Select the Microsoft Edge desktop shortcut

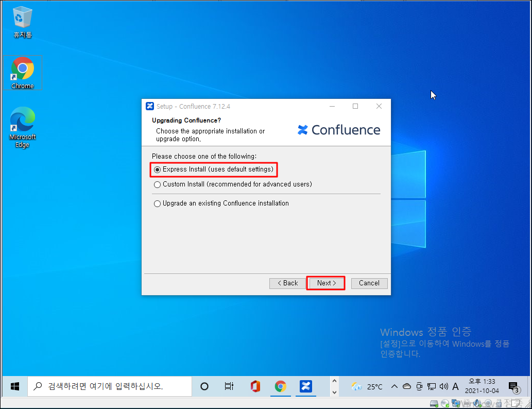[22, 128]
